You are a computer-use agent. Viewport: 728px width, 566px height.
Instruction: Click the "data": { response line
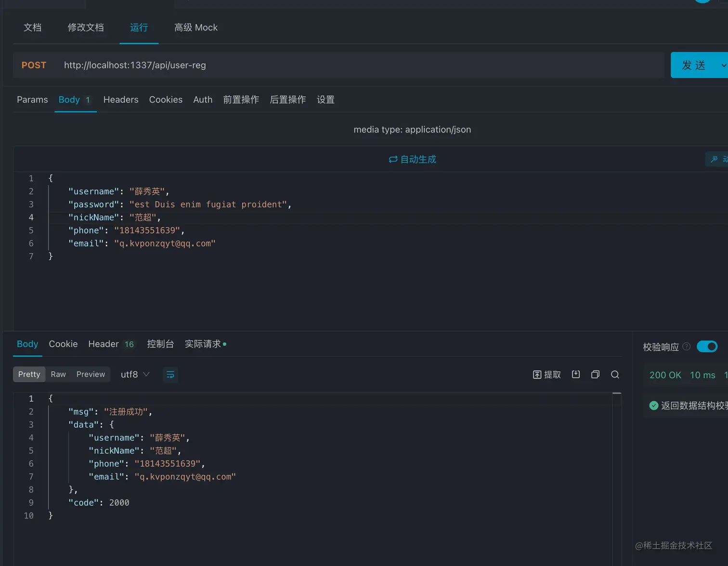click(x=91, y=425)
